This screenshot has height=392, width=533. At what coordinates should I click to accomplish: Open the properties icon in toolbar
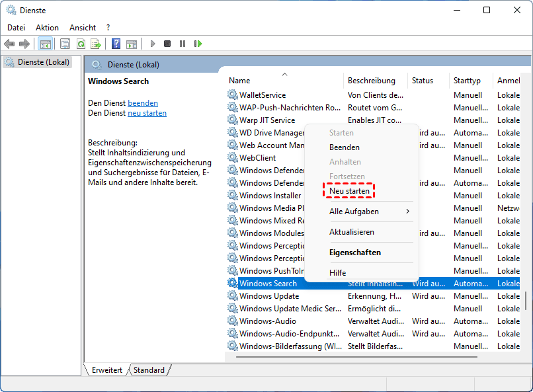coord(65,44)
